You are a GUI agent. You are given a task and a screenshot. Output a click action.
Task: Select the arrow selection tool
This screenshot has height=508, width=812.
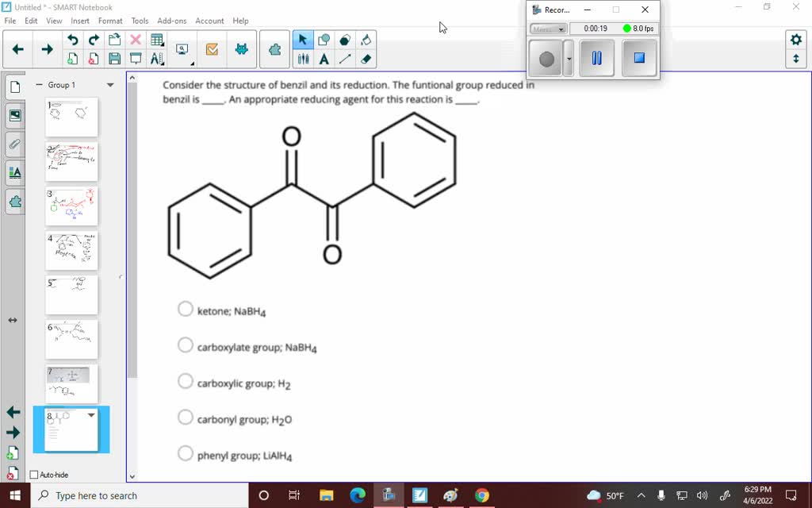coord(303,39)
